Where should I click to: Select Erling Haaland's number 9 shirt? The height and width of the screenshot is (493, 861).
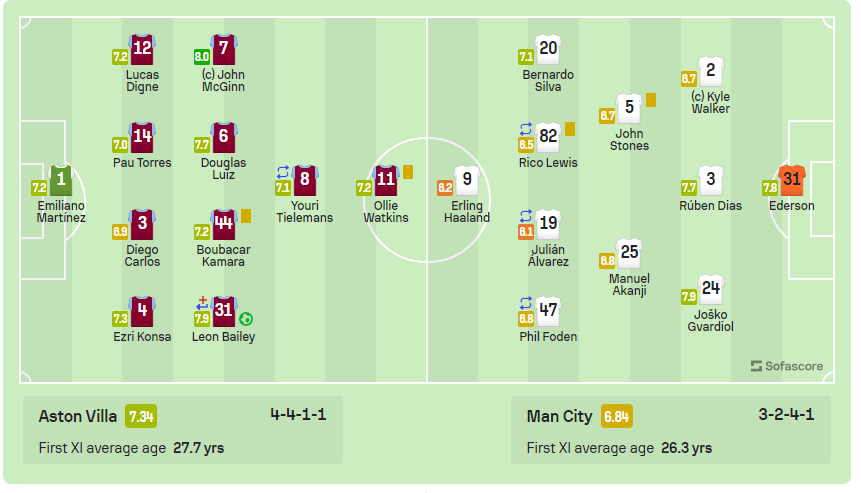pos(467,180)
